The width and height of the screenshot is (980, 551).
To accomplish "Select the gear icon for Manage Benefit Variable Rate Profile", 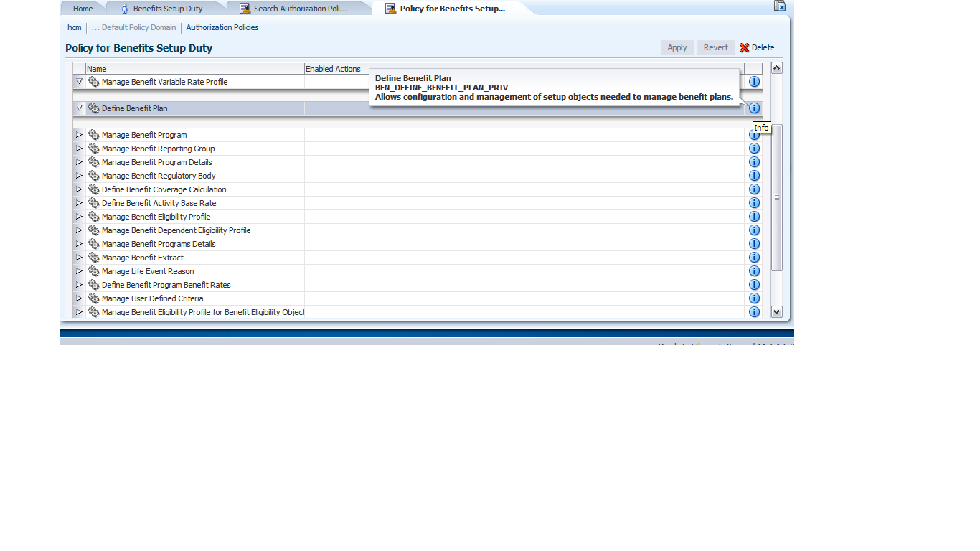I will tap(93, 82).
